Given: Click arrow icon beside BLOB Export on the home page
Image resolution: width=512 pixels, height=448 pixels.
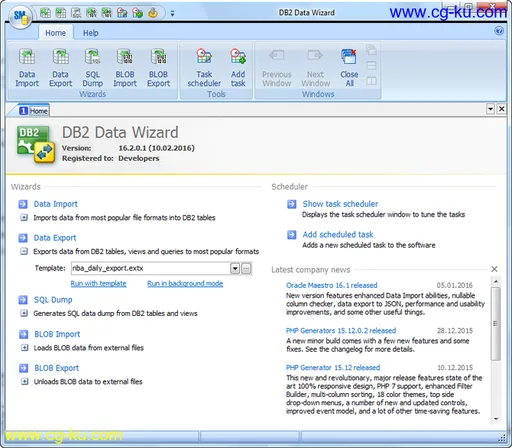Looking at the screenshot, I should click(x=24, y=368).
